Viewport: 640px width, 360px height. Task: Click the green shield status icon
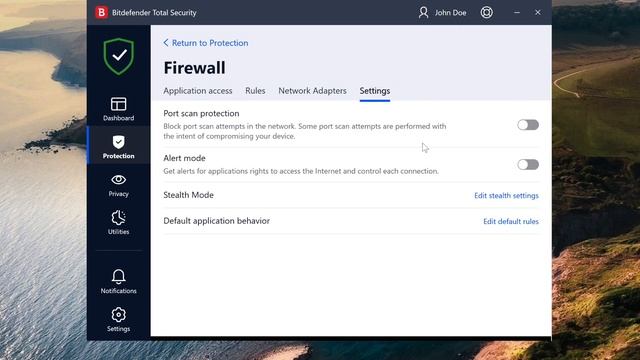click(119, 56)
